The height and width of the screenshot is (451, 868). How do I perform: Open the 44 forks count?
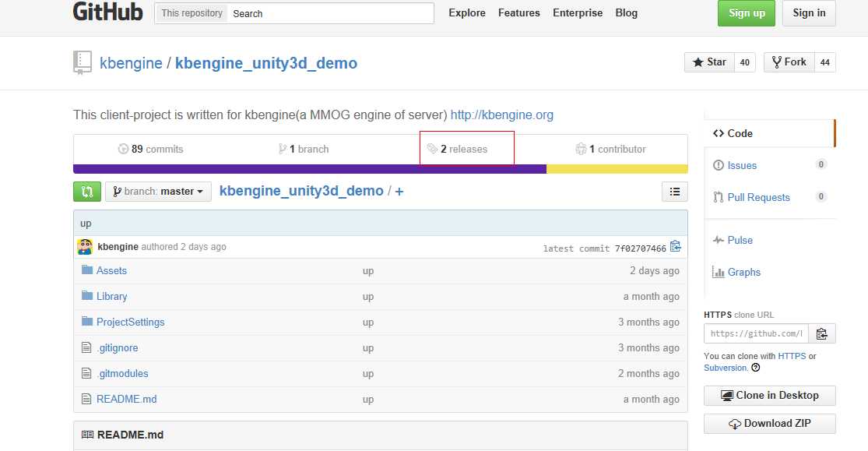[825, 62]
